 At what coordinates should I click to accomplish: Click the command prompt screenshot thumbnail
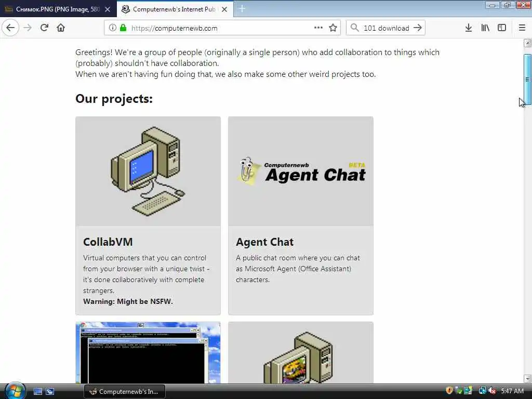click(148, 353)
